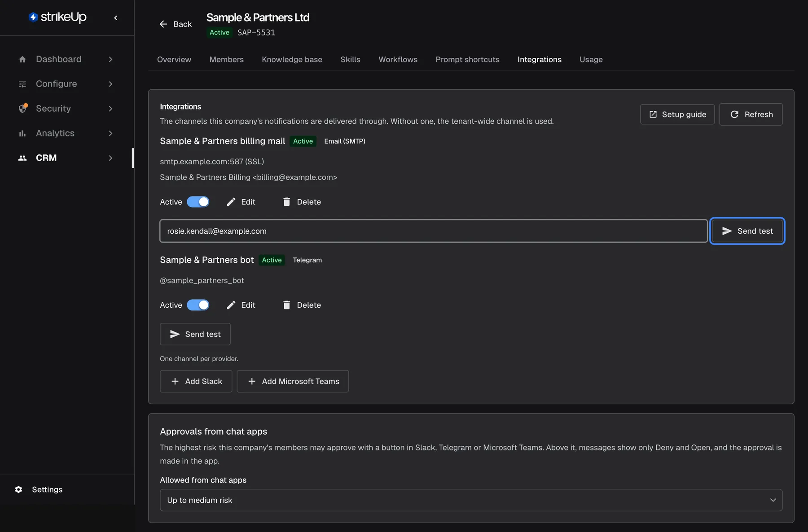Click the strikeUp logo icon
808x532 pixels.
[x=33, y=17]
